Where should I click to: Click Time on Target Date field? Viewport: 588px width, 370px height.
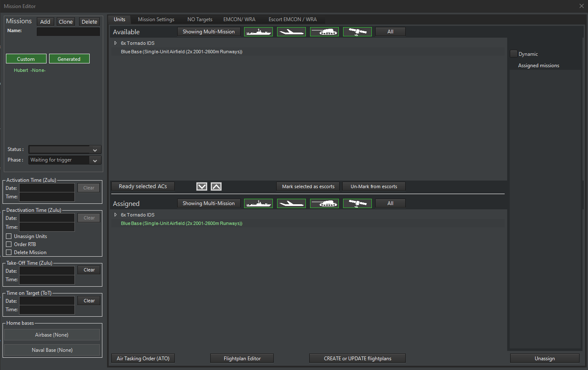(47, 301)
